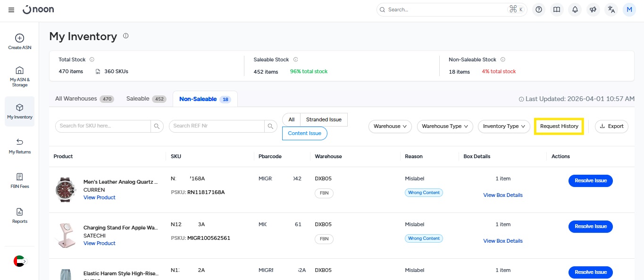Select the Stranded Issue filter

(x=324, y=119)
